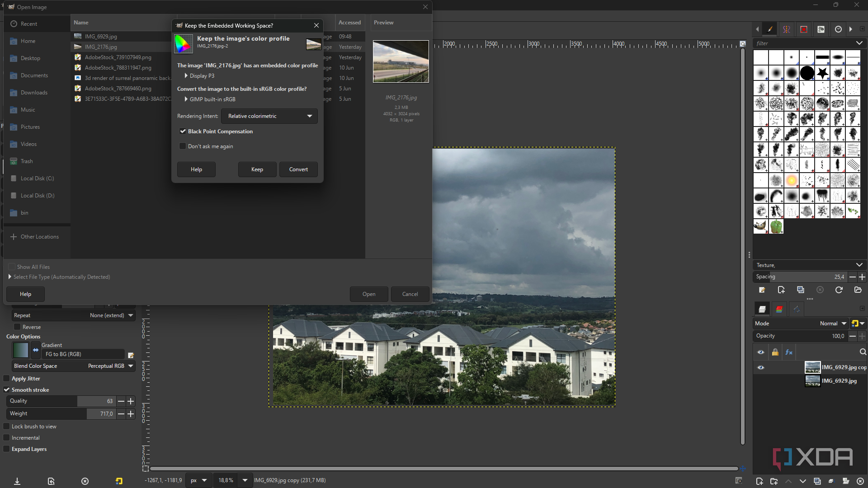Refresh the brushes list icon
868x488 pixels.
(839, 290)
